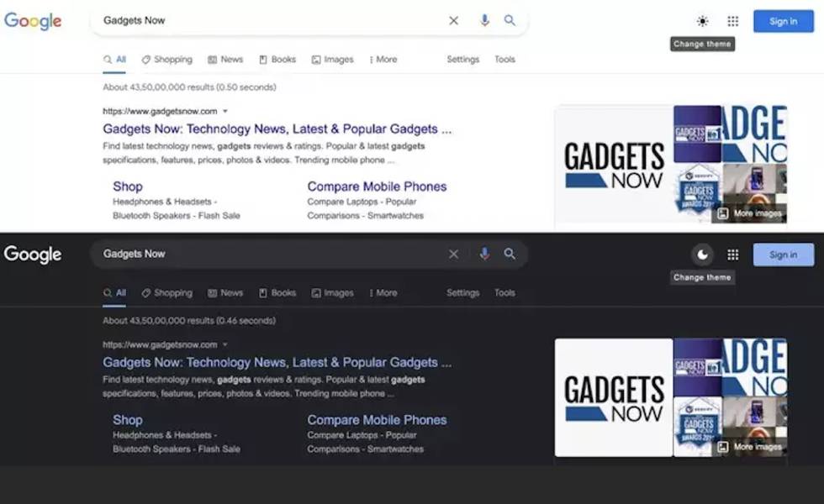Click the magnifier search icon in dark theme
Screen dimensions: 824x504
pyautogui.click(x=510, y=254)
